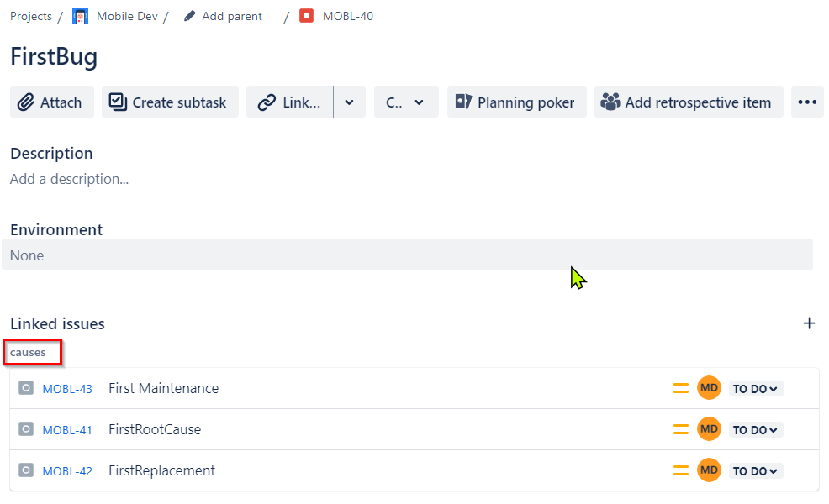Open the TO DO status dropdown for MOBL-41
Screen dimensions: 829x504
(x=755, y=430)
